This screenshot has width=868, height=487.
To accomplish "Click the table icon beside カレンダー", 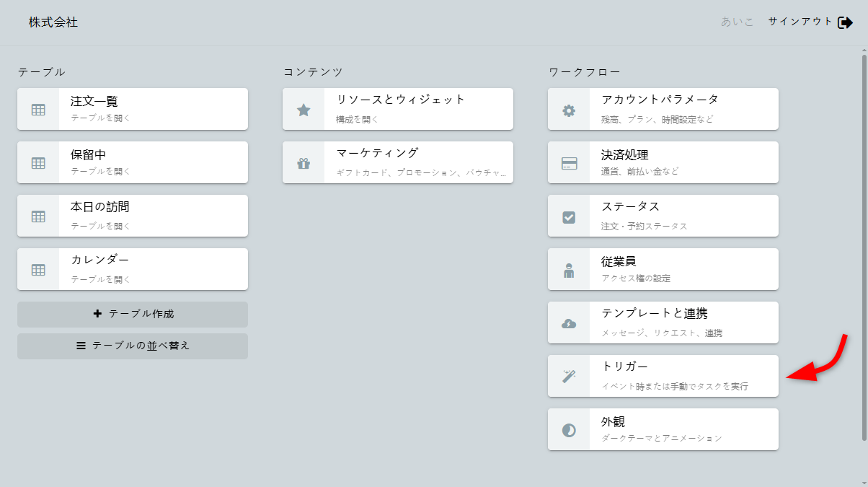I will click(38, 270).
